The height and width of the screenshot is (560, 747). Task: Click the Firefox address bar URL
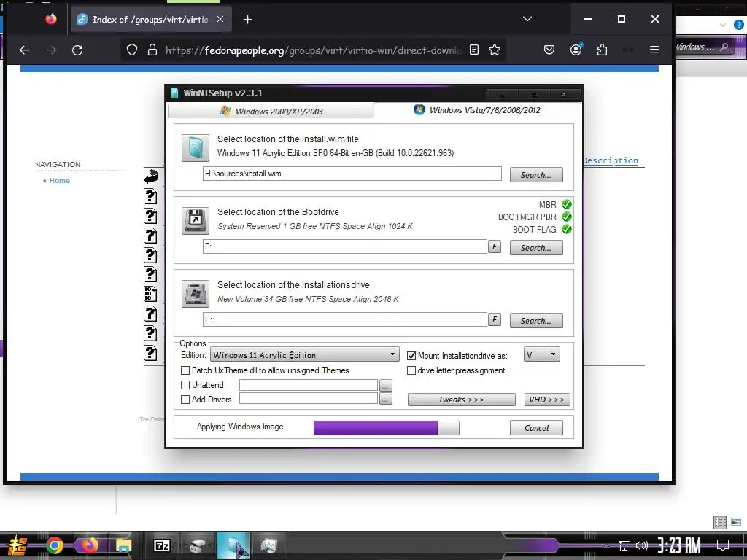pyautogui.click(x=313, y=50)
